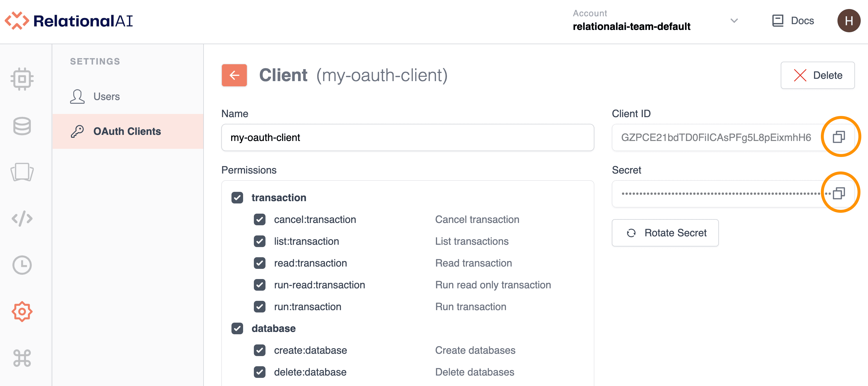This screenshot has width=868, height=386.
Task: Go back using the orange arrow button
Action: (x=234, y=75)
